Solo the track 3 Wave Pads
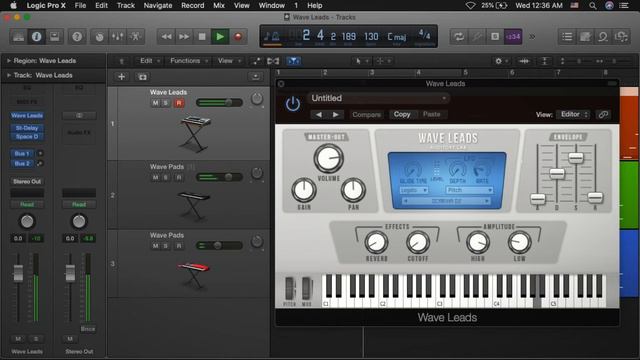Viewport: 640px width, 360px height. 166,246
